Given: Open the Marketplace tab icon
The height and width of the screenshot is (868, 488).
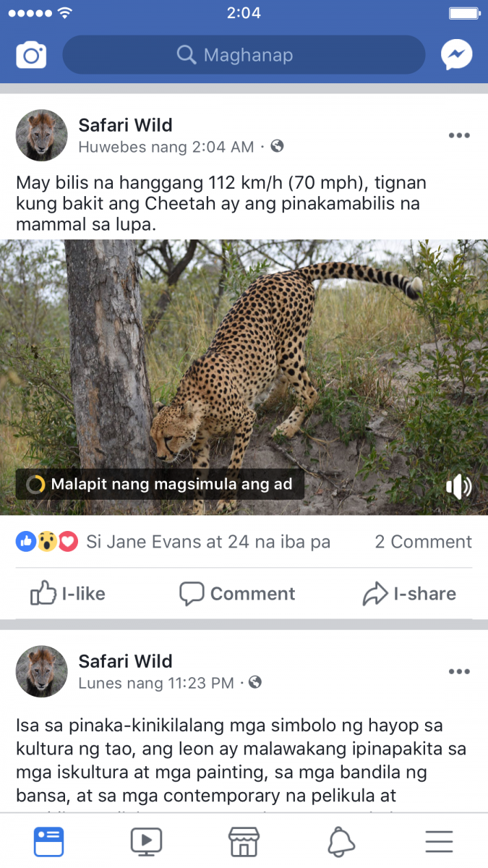Looking at the screenshot, I should [x=244, y=841].
